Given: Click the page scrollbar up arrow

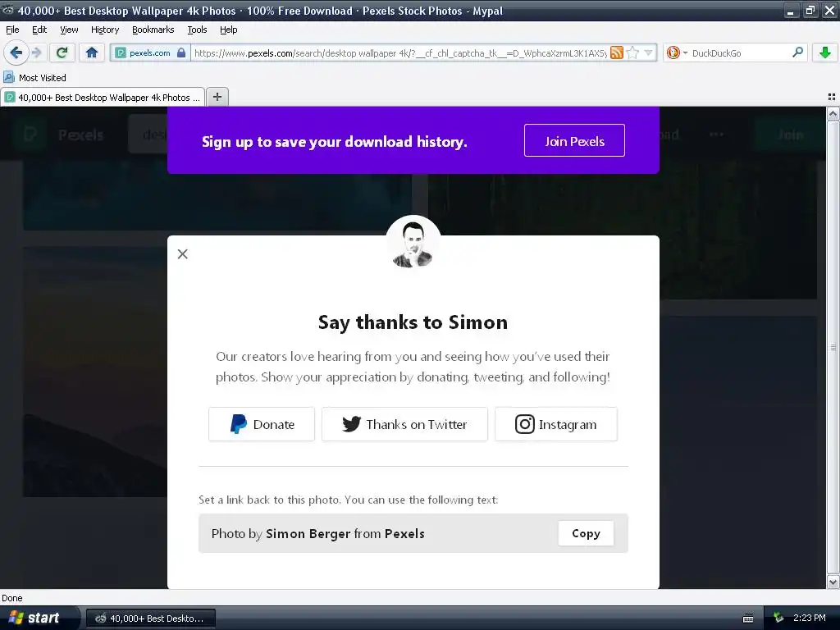Looking at the screenshot, I should click(x=833, y=113).
